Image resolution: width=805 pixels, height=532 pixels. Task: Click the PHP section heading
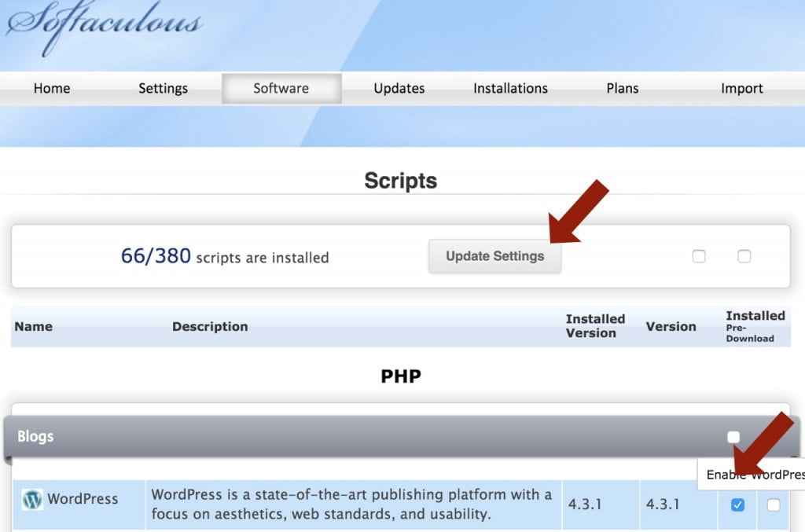click(x=401, y=376)
